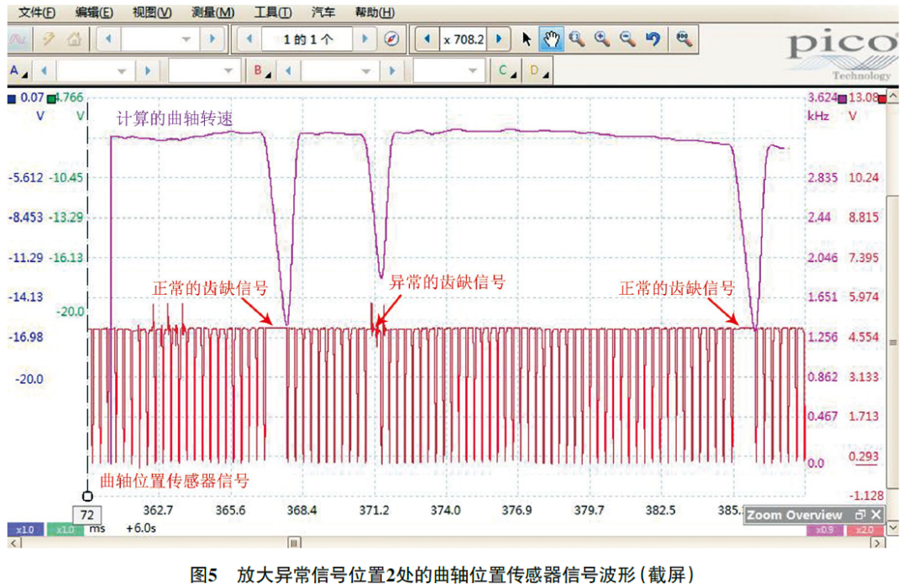Open the 编辑(E) menu
The height and width of the screenshot is (588, 907).
pyautogui.click(x=94, y=12)
